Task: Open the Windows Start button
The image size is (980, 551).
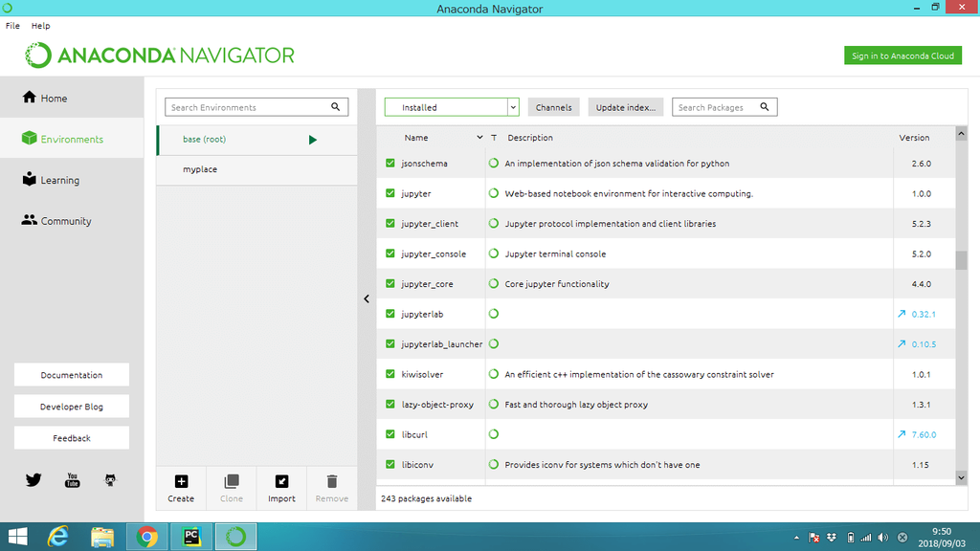Action: (x=17, y=537)
